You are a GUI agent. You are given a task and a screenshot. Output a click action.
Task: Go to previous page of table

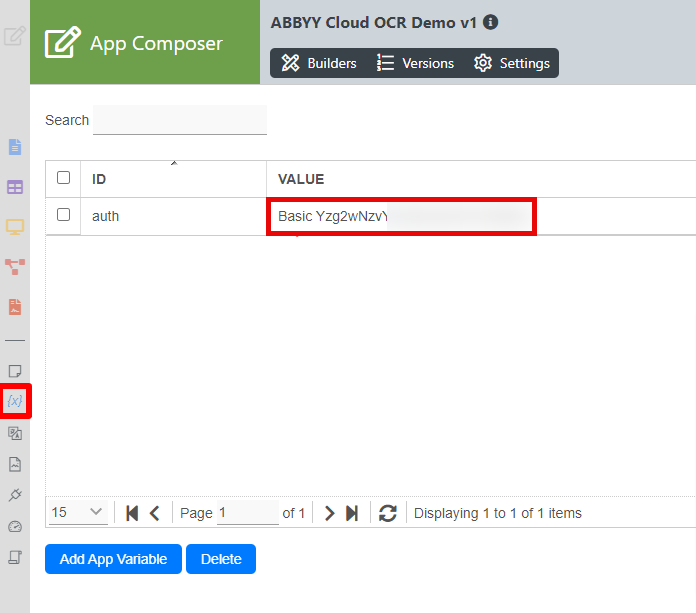154,513
